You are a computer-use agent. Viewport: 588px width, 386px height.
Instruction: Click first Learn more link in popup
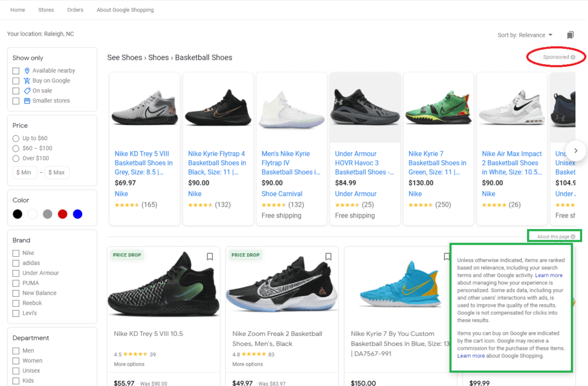pos(548,275)
